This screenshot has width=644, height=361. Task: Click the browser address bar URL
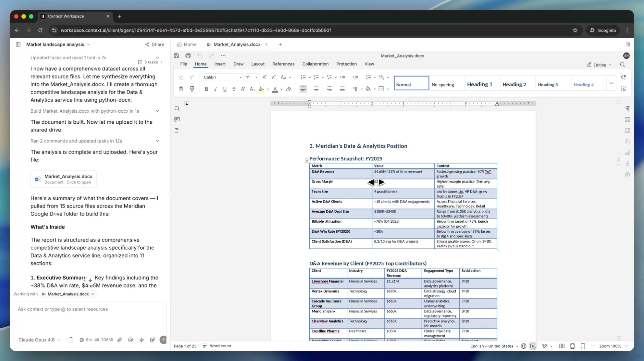(x=196, y=30)
